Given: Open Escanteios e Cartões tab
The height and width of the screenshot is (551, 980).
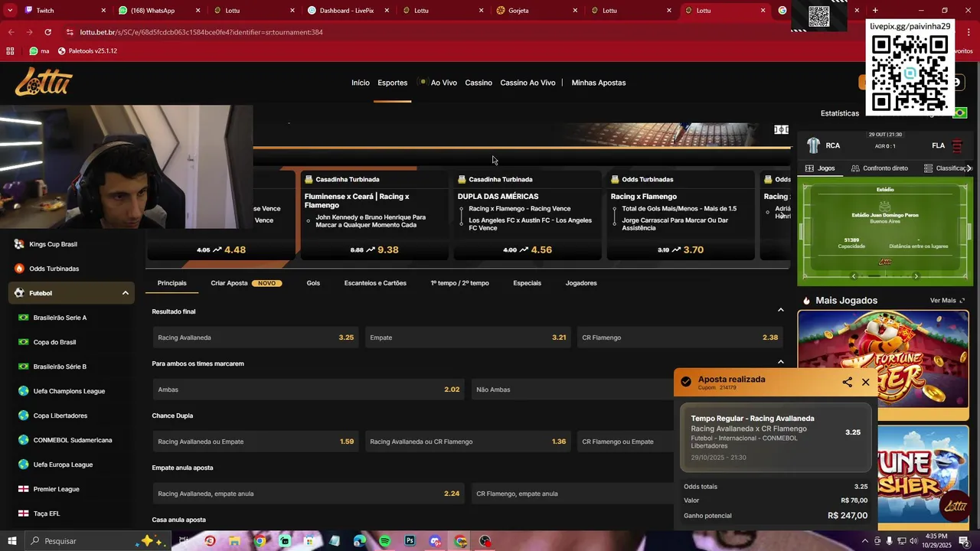Looking at the screenshot, I should (375, 283).
